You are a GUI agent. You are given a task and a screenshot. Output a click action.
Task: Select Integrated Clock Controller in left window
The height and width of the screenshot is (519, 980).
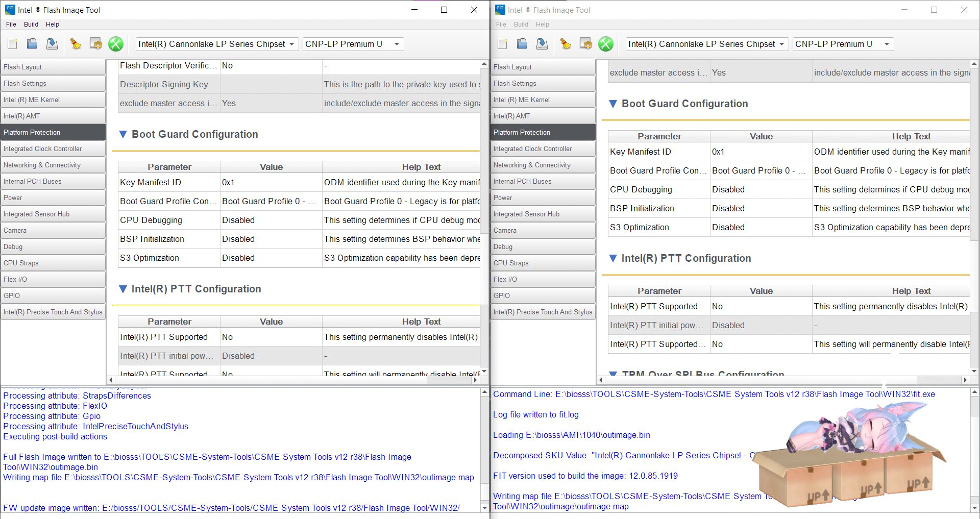tap(53, 149)
